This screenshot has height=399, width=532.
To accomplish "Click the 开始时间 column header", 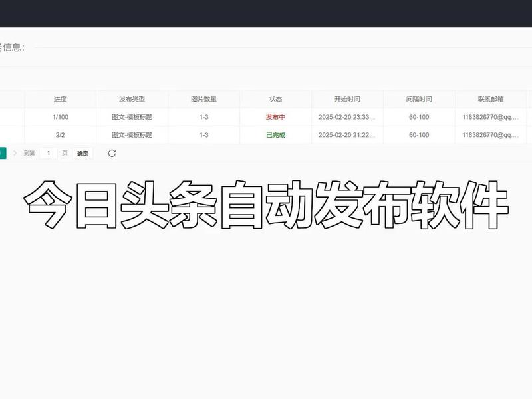I will pyautogui.click(x=347, y=99).
